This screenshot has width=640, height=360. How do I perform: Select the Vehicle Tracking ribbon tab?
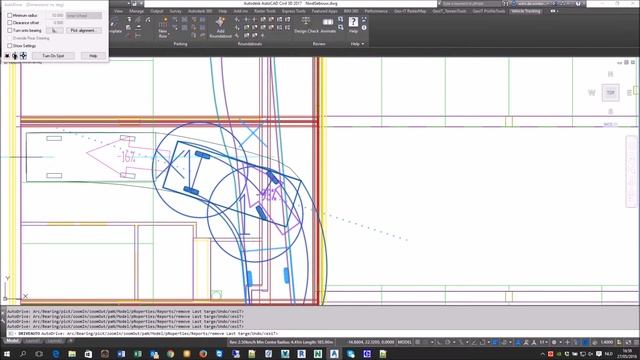click(526, 11)
